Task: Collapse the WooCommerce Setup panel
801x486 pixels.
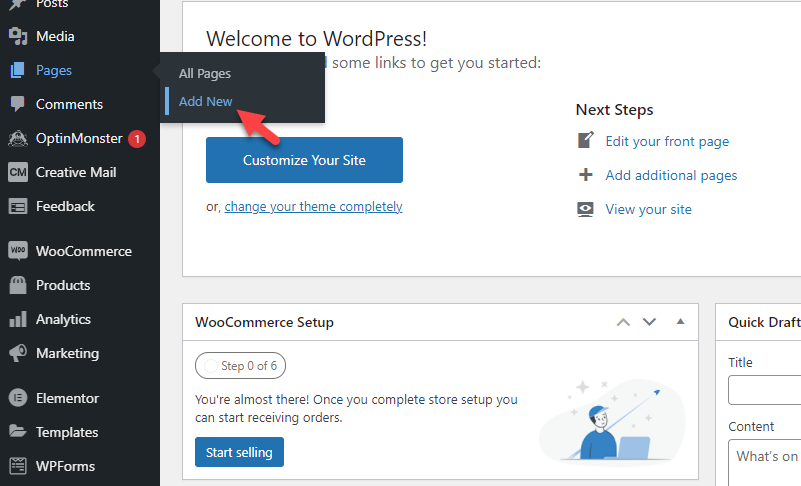Action: [680, 321]
